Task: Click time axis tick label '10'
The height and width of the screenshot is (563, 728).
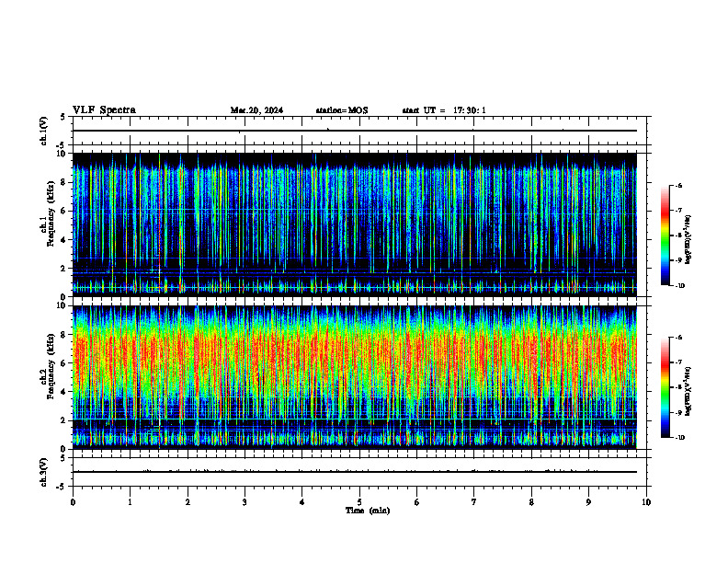Action: click(x=646, y=502)
